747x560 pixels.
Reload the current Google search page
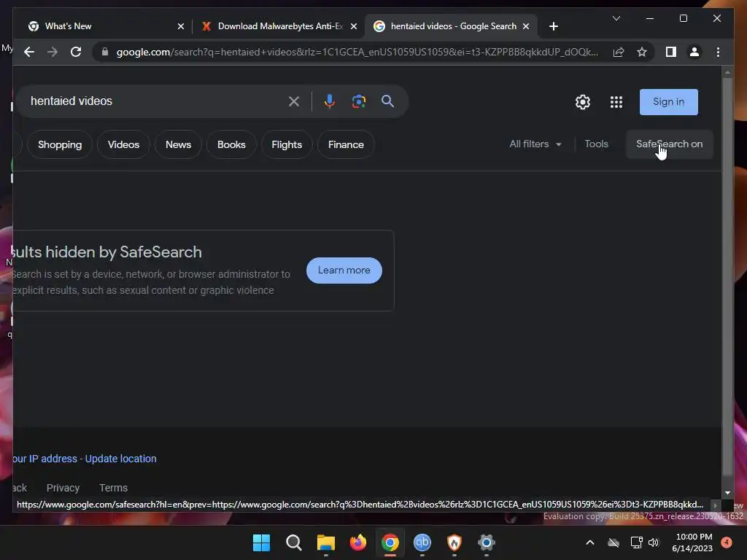click(76, 52)
